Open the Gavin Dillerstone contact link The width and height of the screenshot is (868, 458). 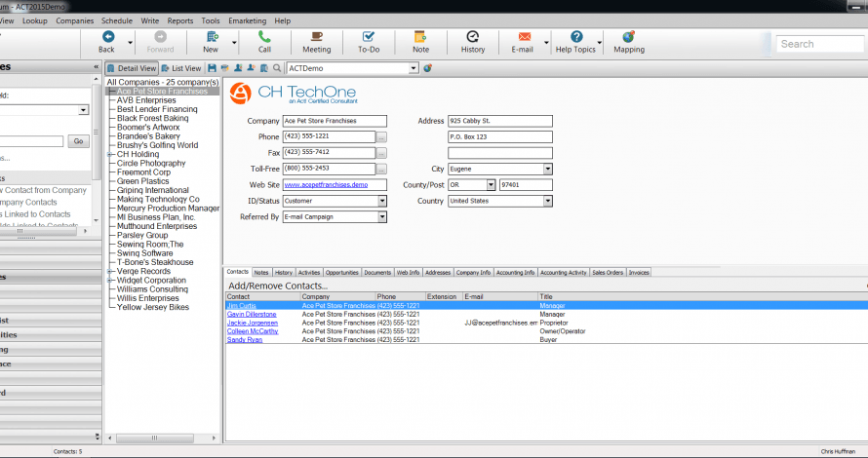click(x=252, y=314)
